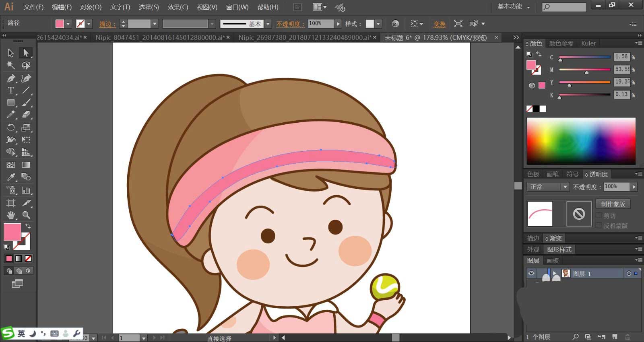
Task: Open the 效果(C) menu
Action: tap(178, 7)
